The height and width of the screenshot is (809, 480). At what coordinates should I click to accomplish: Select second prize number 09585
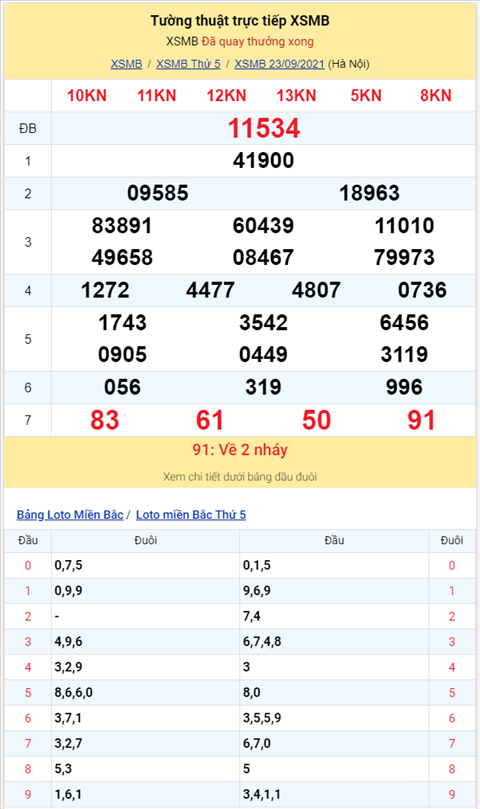(158, 193)
